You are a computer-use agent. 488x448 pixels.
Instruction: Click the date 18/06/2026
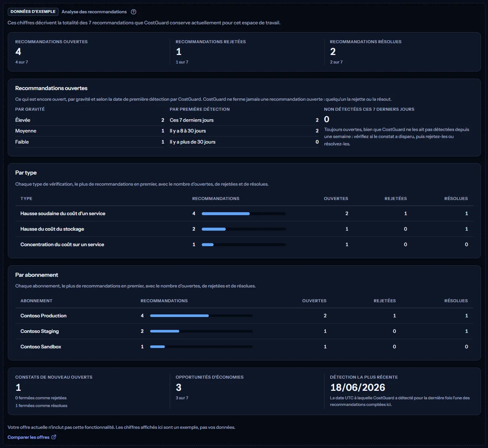pos(357,387)
